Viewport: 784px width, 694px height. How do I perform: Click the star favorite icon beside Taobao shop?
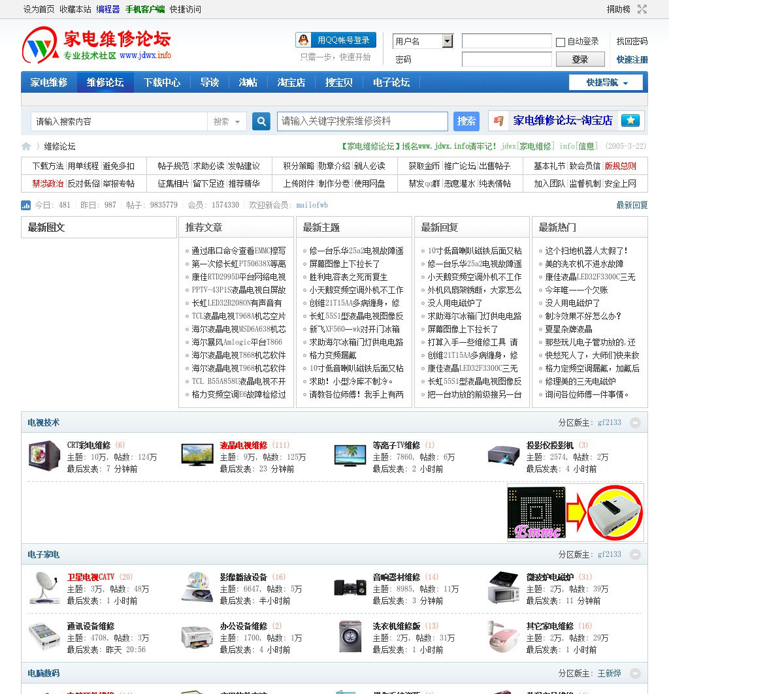(x=630, y=120)
